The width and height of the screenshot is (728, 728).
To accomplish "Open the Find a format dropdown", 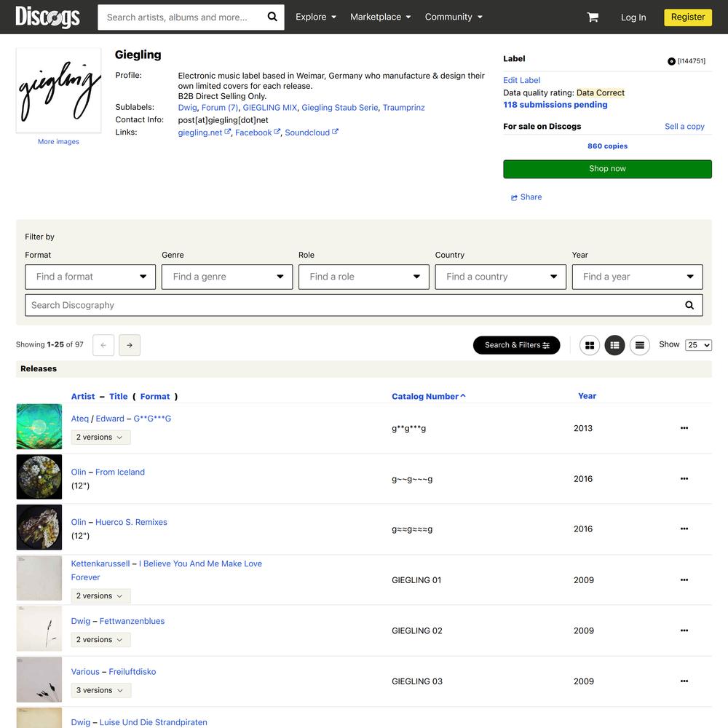I will tap(90, 277).
